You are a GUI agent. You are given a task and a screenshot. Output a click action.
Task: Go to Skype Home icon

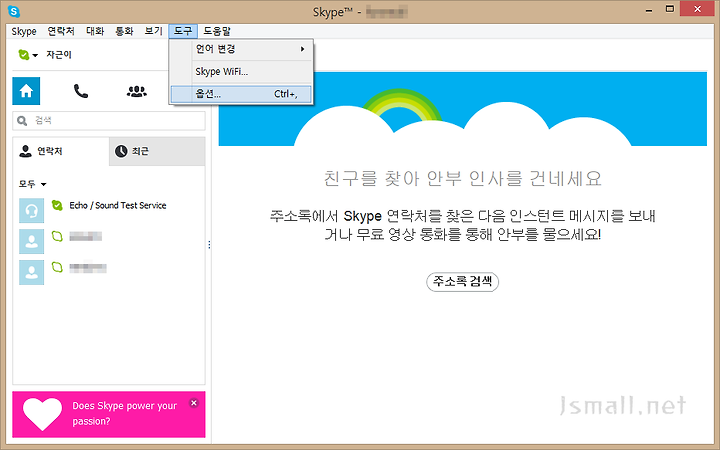26,91
